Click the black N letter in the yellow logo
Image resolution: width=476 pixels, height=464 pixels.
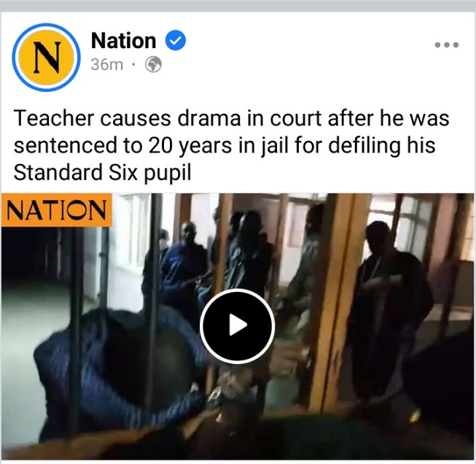point(47,57)
